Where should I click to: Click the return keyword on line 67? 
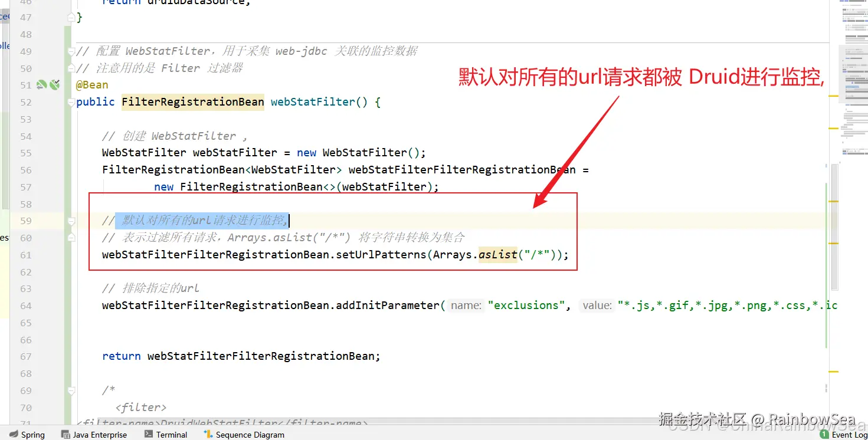(122, 356)
